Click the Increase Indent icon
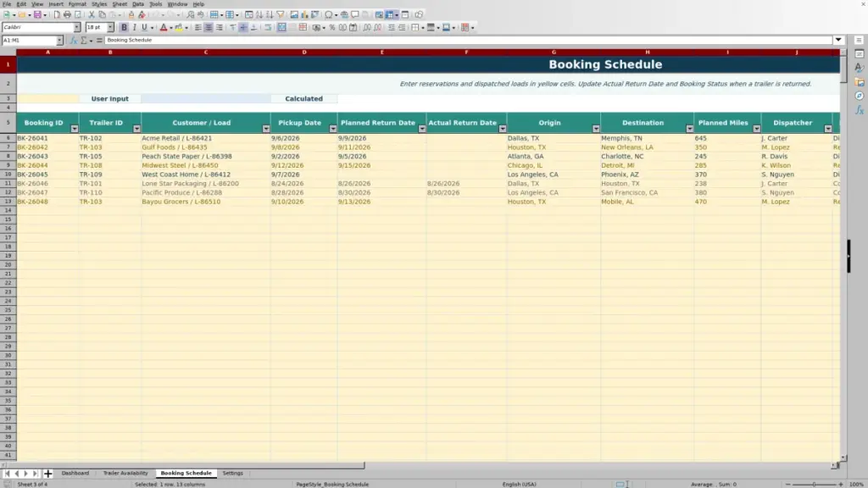Screen dimensions: 868x488 pos(392,27)
